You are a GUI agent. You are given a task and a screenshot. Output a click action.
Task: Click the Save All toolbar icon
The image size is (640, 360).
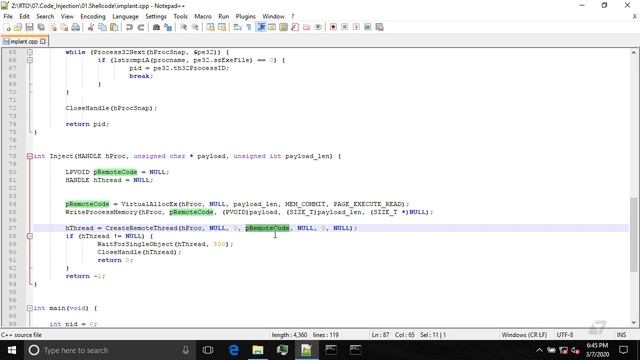(x=41, y=27)
